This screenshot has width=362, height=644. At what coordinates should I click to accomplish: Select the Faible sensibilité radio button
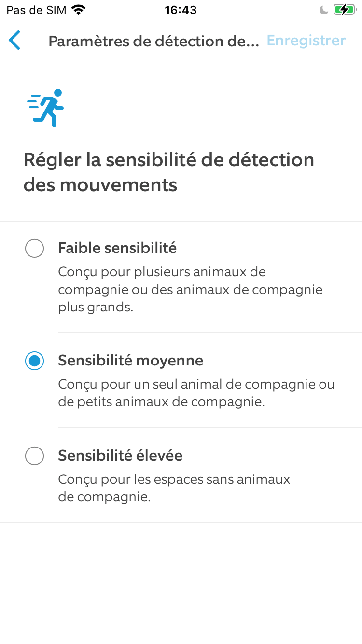pos(34,248)
